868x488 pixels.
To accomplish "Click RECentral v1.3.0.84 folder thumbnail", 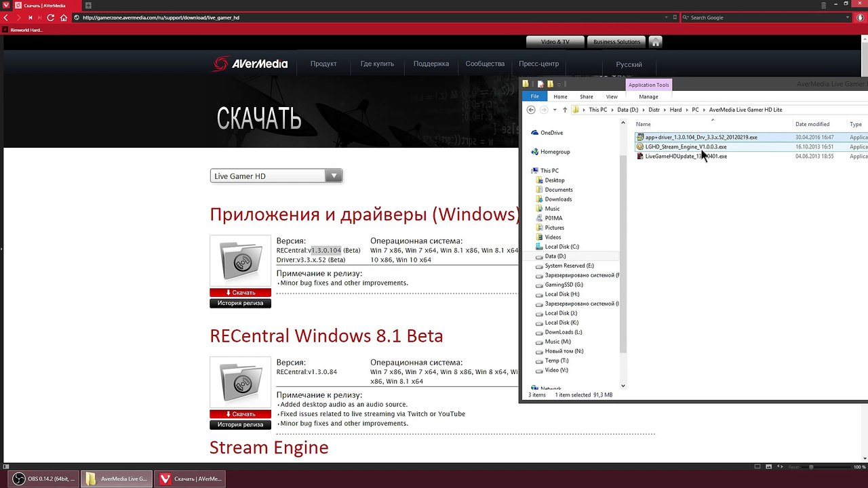I will click(x=240, y=382).
